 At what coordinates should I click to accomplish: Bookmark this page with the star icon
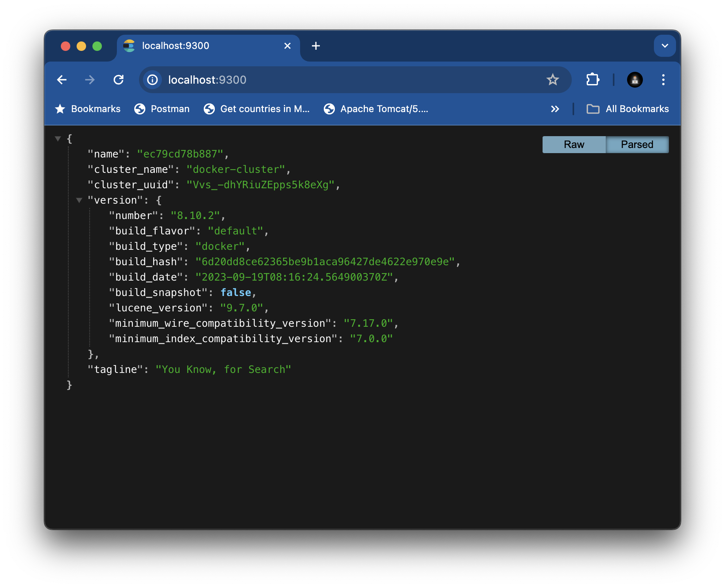[x=552, y=80]
